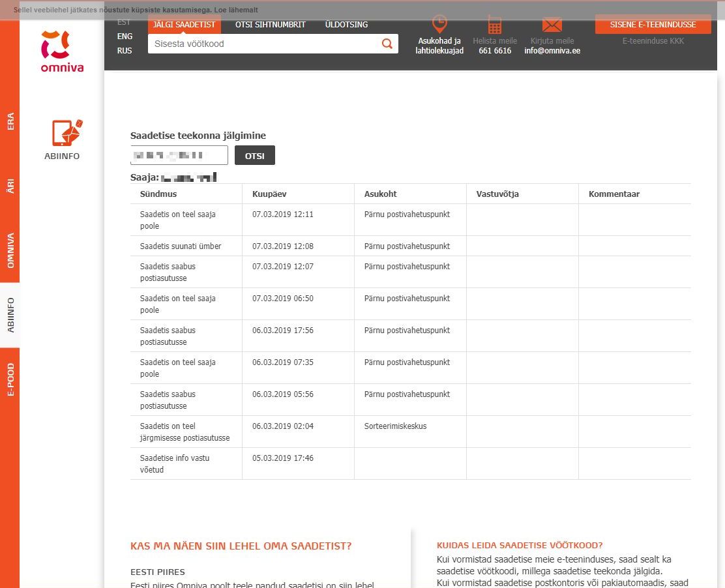Open locations via map pin icon
This screenshot has height=588, width=725.
pos(439,24)
